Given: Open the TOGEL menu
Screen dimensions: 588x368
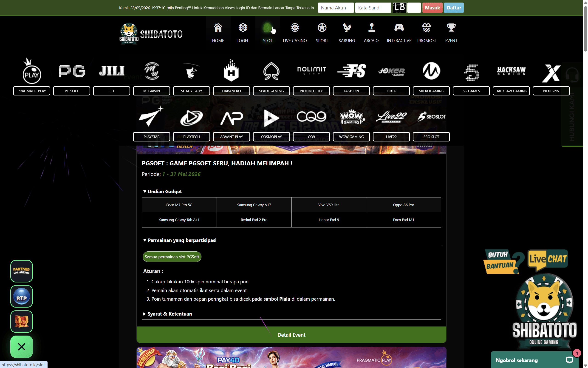Looking at the screenshot, I should pyautogui.click(x=243, y=33).
